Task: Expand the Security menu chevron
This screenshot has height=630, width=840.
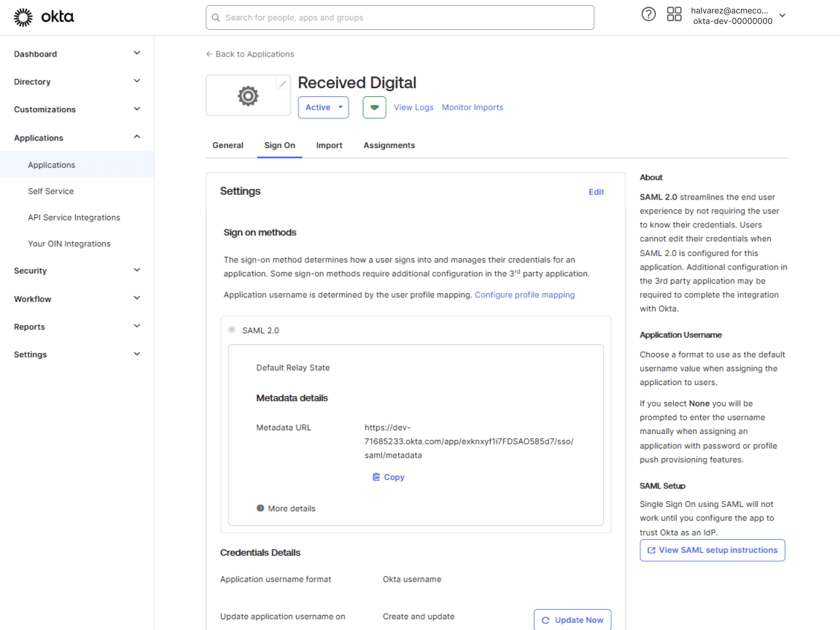Action: pyautogui.click(x=137, y=270)
